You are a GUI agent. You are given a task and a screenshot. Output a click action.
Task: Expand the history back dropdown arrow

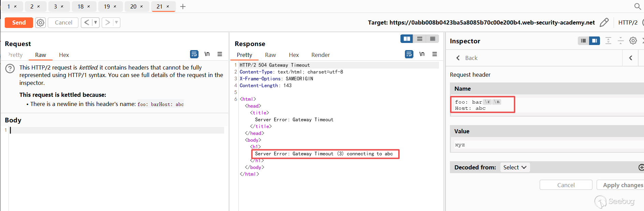pos(96,22)
